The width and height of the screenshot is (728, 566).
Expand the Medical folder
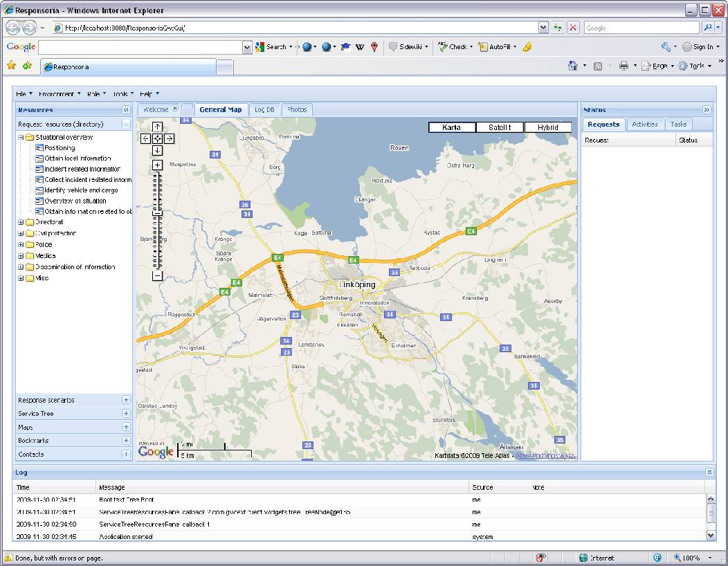pos(21,256)
